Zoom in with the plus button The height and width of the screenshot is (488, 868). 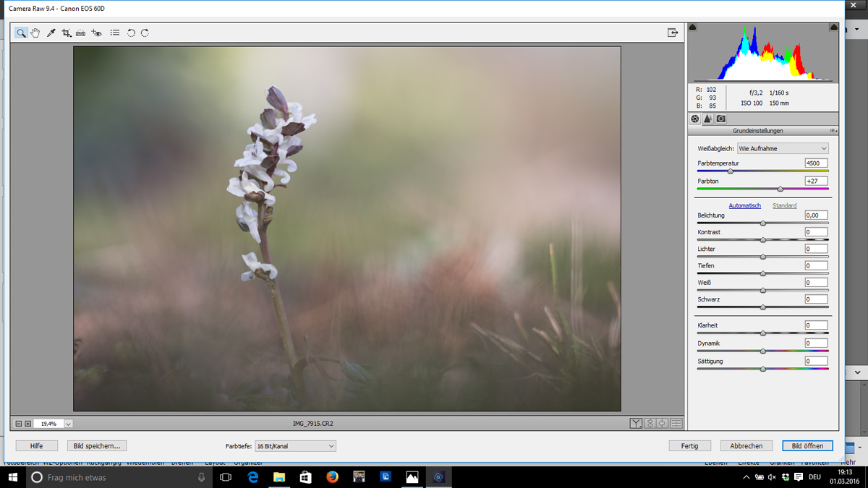[28, 424]
